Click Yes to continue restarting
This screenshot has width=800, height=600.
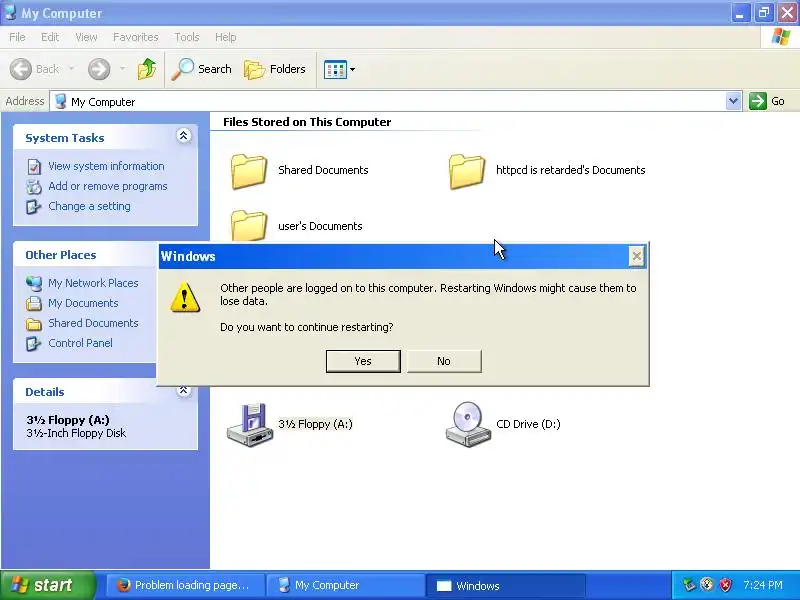[x=363, y=361]
